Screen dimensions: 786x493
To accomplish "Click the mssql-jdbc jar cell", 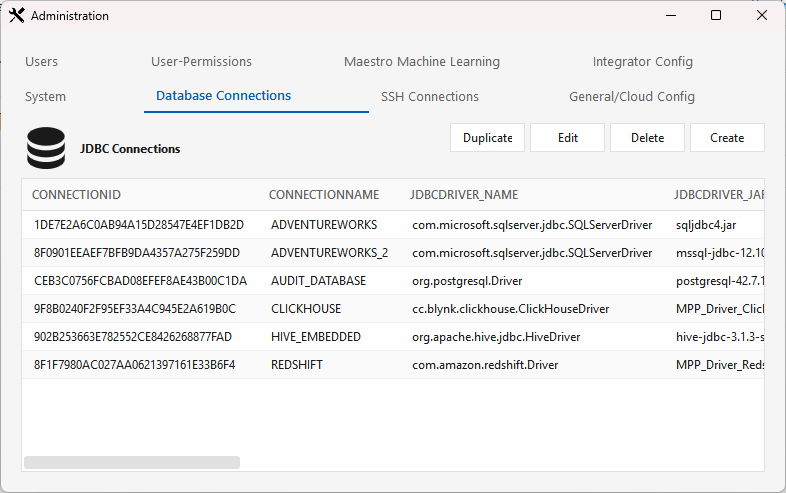I will [720, 253].
